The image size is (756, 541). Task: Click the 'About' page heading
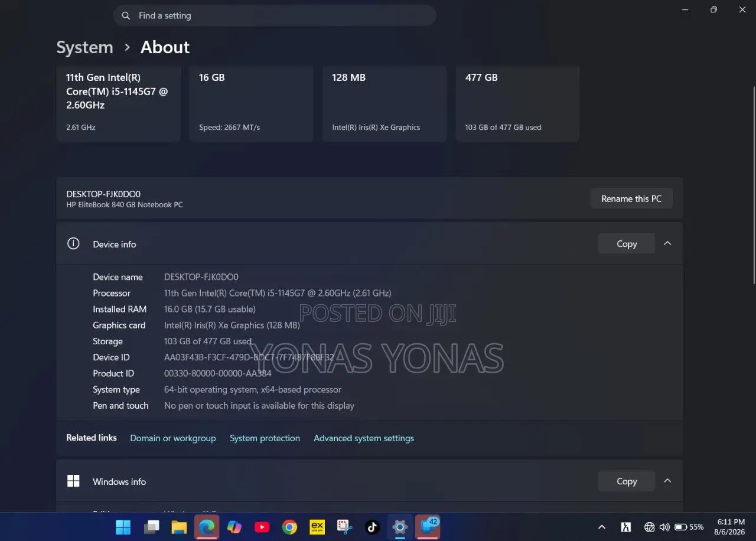(165, 47)
